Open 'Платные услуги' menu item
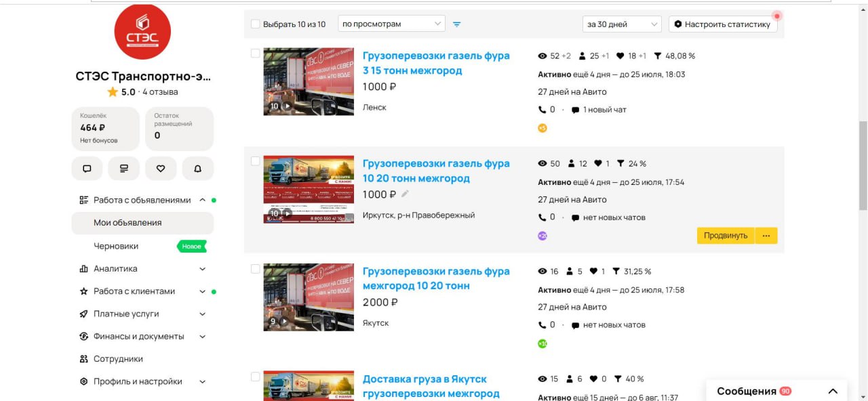Viewport: 868px width, 401px height. coord(126,314)
